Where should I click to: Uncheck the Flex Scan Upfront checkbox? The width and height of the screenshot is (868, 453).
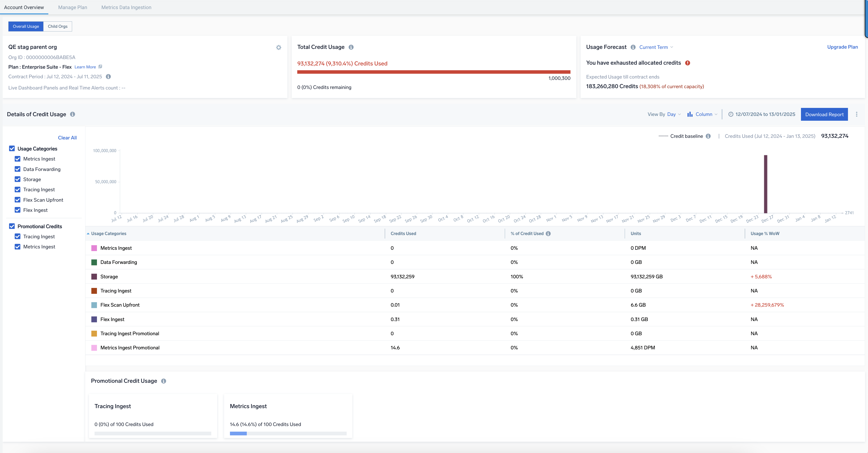[x=18, y=200]
